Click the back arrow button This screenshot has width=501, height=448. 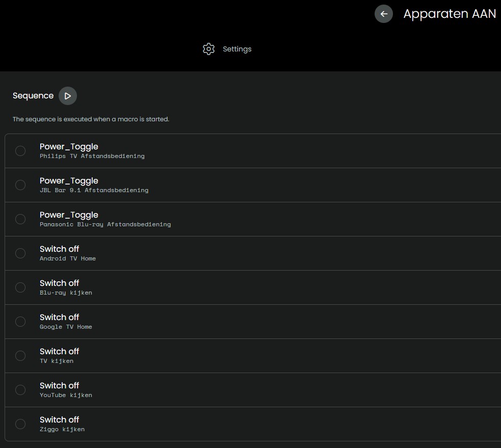[384, 14]
